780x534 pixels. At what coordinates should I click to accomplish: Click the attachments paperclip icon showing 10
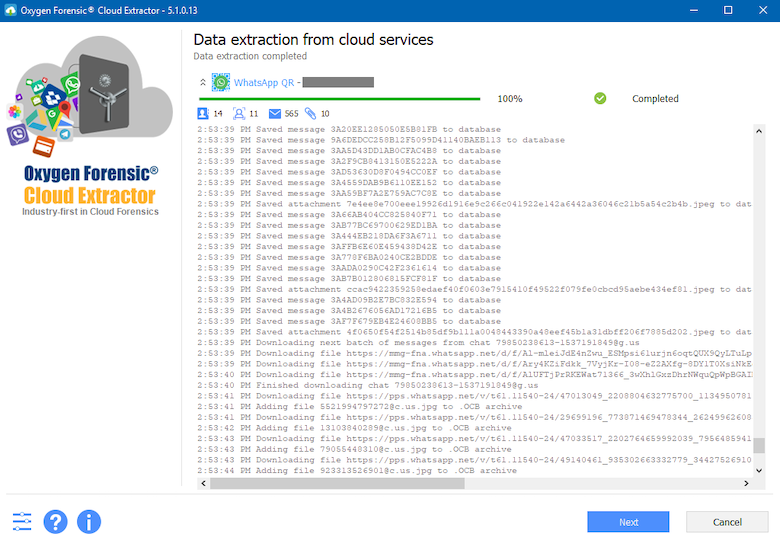coord(310,113)
